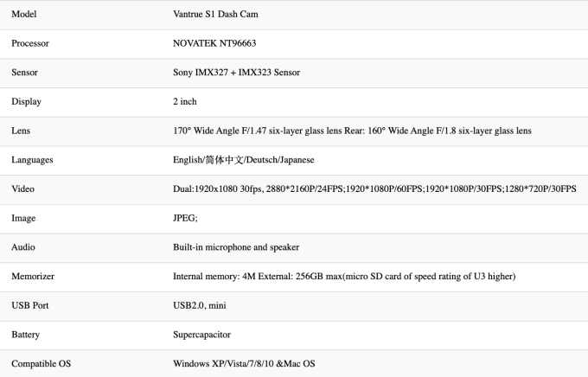The height and width of the screenshot is (377, 588).
Task: Select the English/Deutsch/Japanese languages text
Action: [244, 160]
